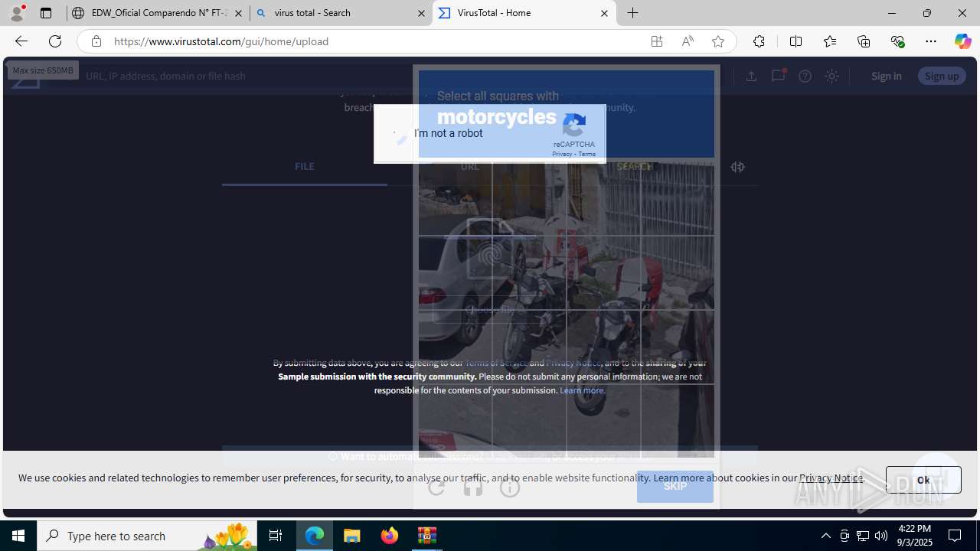Viewport: 980px width, 551px height.
Task: Select captcha tile in second row, fourth column
Action: tap(678, 272)
